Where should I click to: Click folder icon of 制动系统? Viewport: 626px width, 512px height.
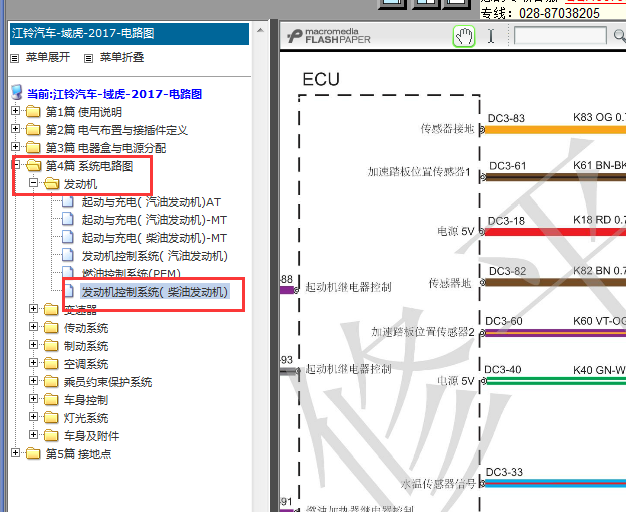(51, 345)
